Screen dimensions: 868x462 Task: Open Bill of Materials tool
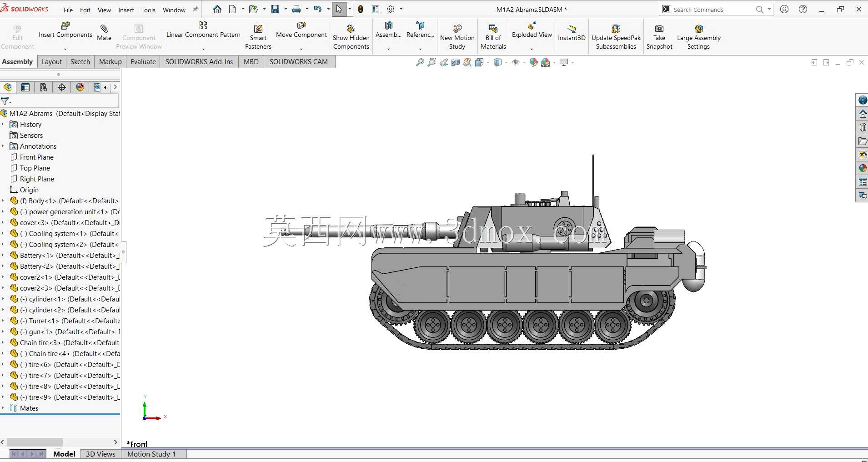pyautogui.click(x=493, y=37)
